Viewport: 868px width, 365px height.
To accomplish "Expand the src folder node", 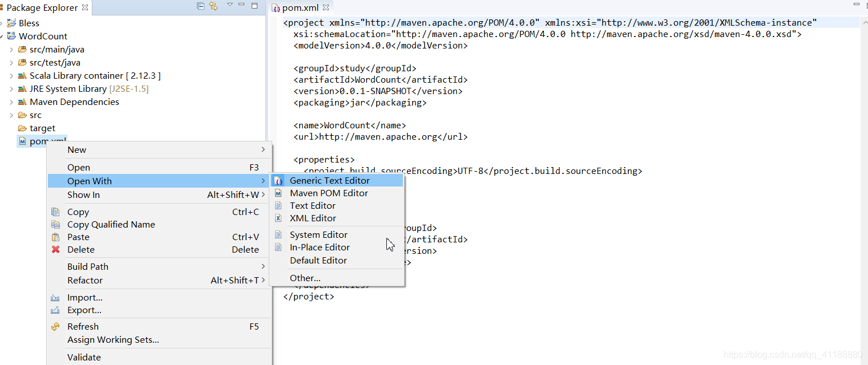I will click(x=11, y=115).
